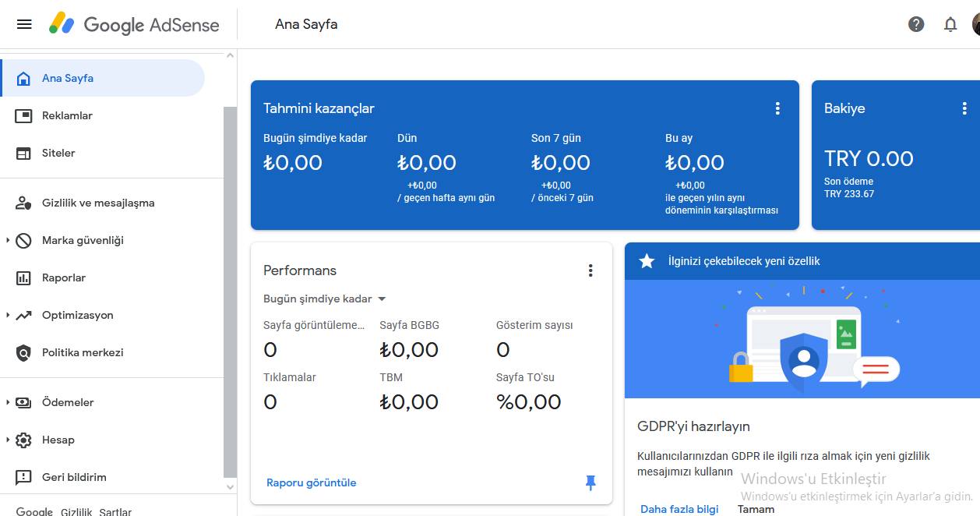Click the star icon on the new feature card
The width and height of the screenshot is (980, 516).
tap(647, 261)
